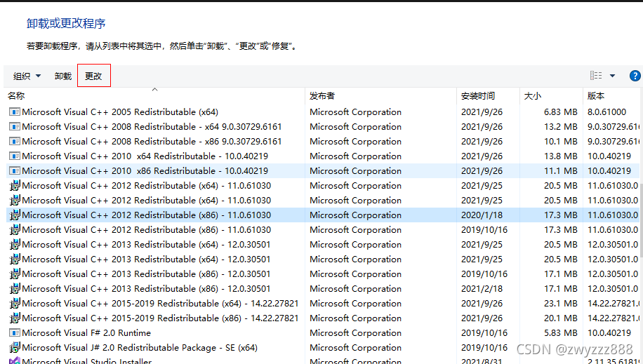Click the change view icon
Screen dimensions: 643x364
click(x=596, y=76)
